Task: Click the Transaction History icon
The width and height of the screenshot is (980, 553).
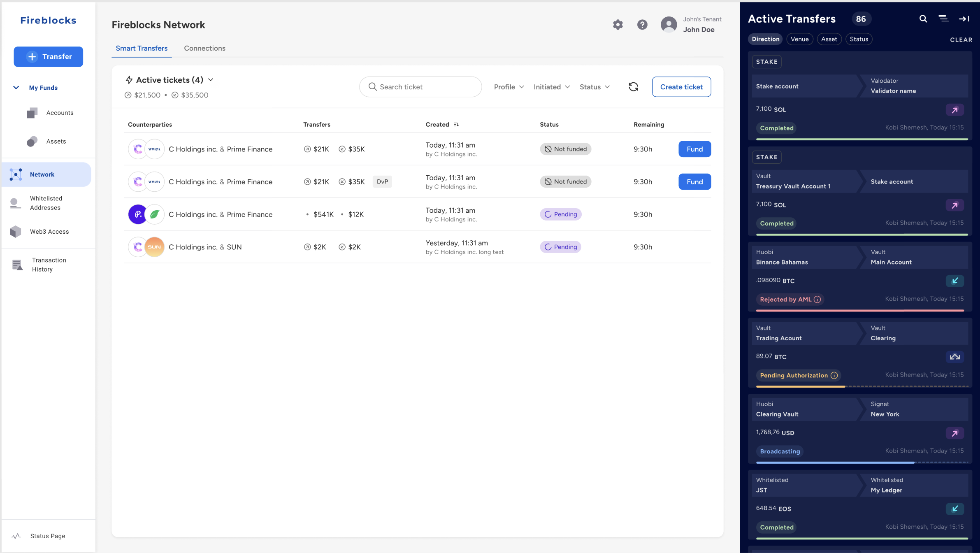Action: [17, 265]
